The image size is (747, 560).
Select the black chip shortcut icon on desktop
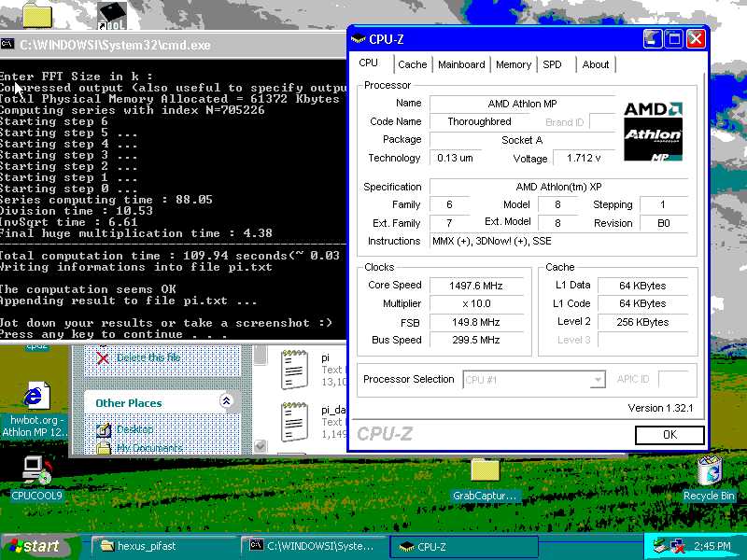(x=112, y=16)
